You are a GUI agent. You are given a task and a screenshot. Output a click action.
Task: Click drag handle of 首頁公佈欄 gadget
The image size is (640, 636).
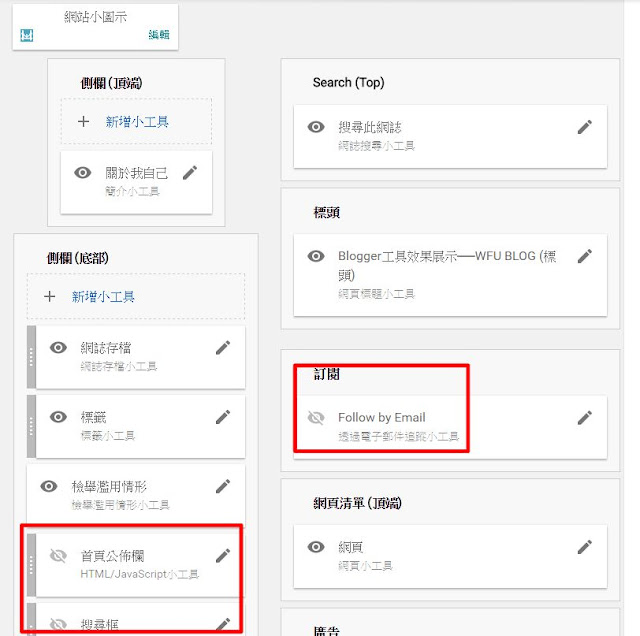[x=31, y=565]
